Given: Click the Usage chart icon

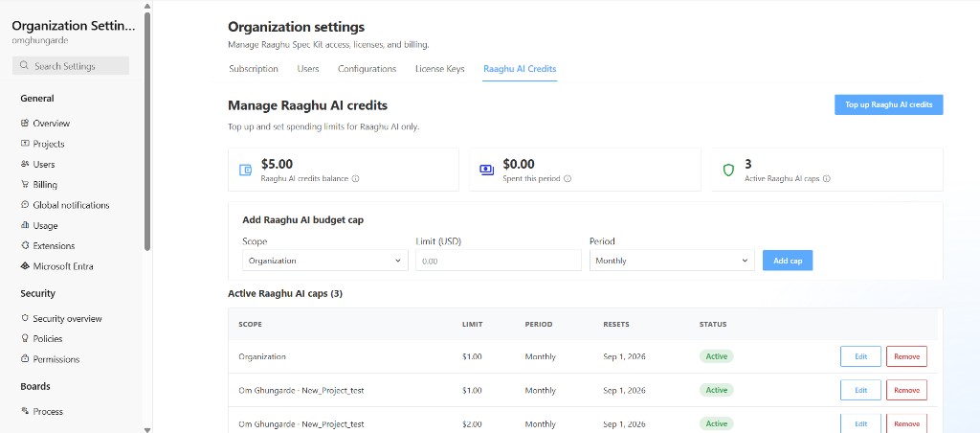Looking at the screenshot, I should point(25,225).
